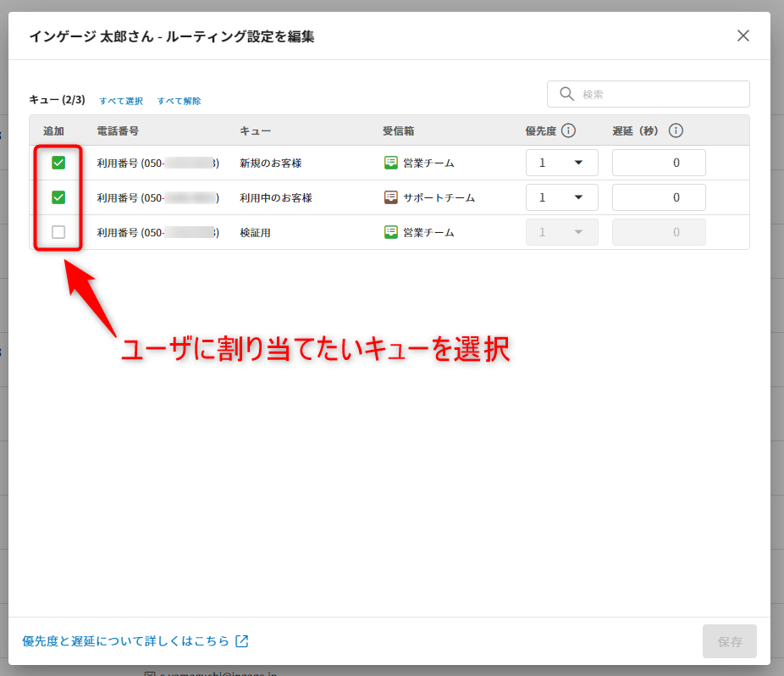The width and height of the screenshot is (784, 676).
Task: Click the 優先度 info icon
Action: pos(569,130)
